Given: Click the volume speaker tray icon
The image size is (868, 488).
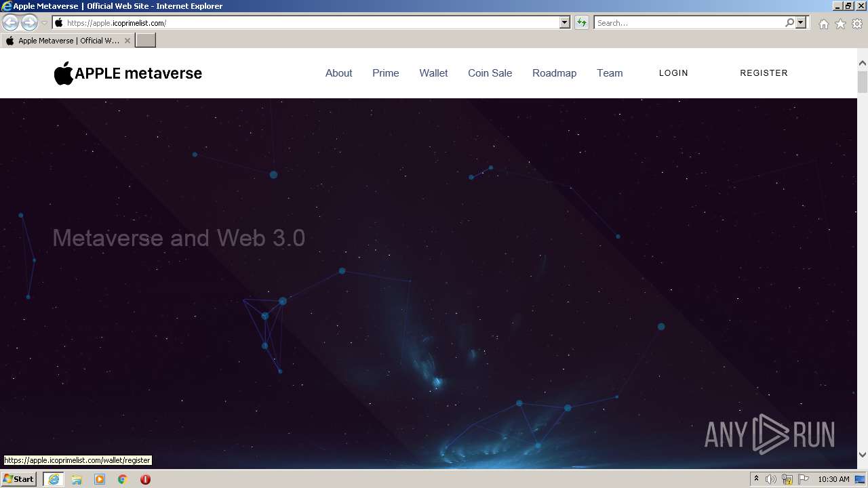Looking at the screenshot, I should [771, 479].
